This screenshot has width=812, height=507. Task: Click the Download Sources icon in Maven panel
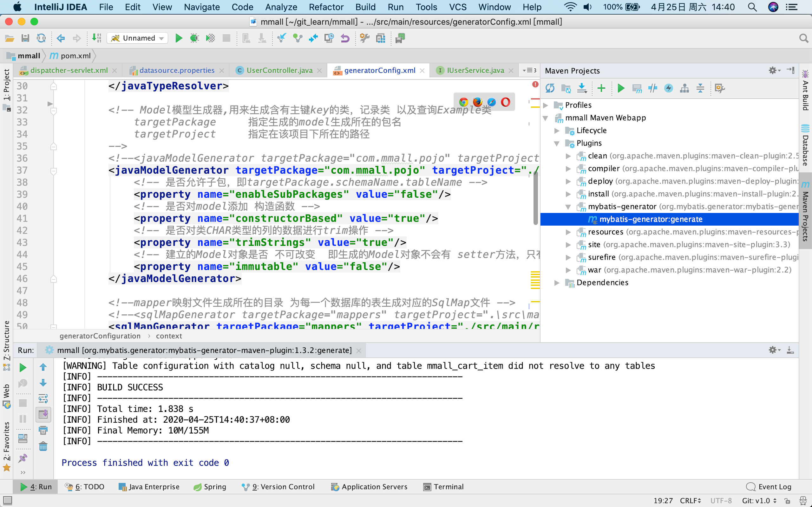582,88
